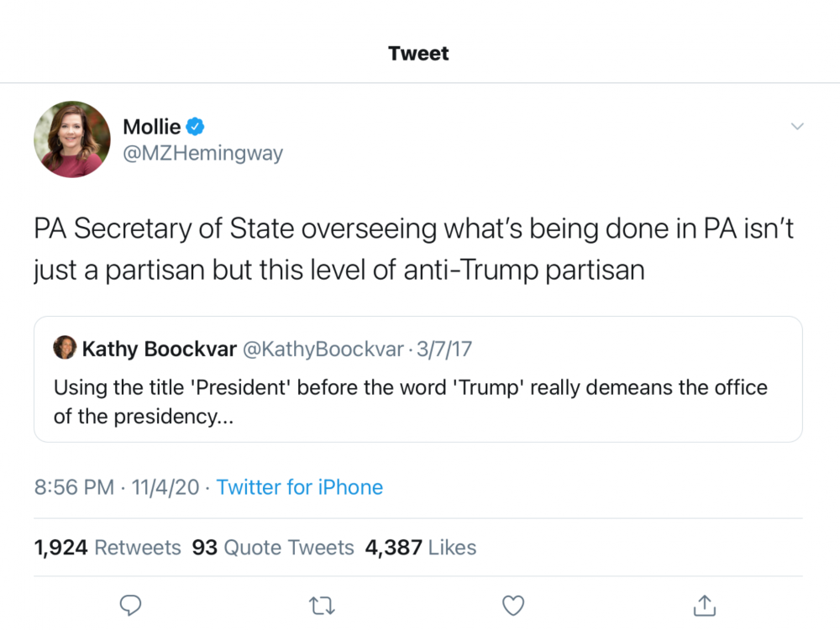Like the tweet with the heart icon
The width and height of the screenshot is (840, 630).
[513, 606]
